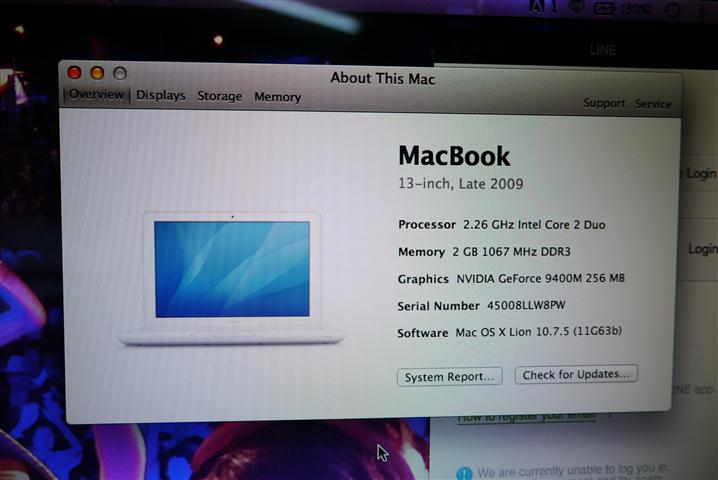Click the System Report button
This screenshot has width=718, height=480.
click(450, 377)
